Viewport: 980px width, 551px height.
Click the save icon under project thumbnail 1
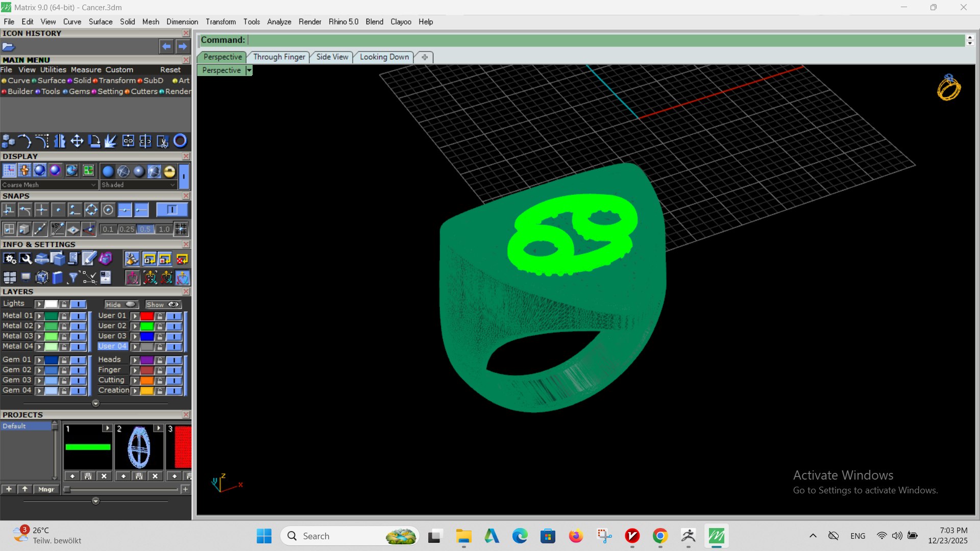(88, 476)
